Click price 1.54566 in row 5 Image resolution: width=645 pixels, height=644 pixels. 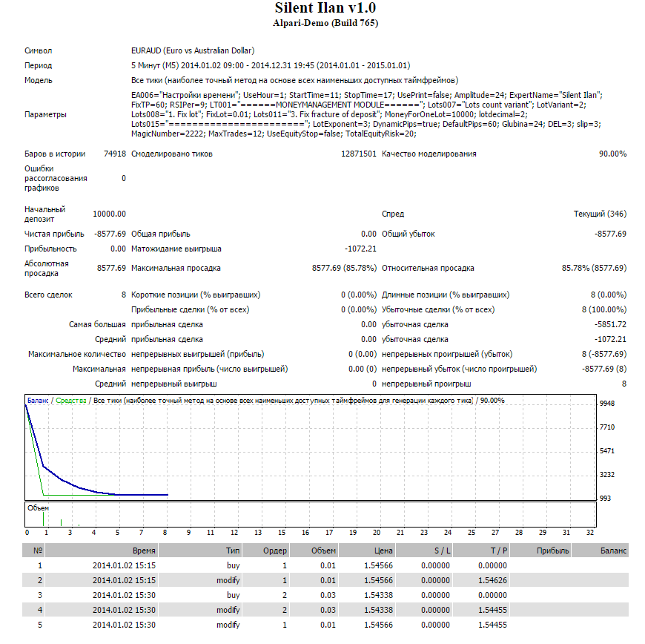(x=378, y=625)
